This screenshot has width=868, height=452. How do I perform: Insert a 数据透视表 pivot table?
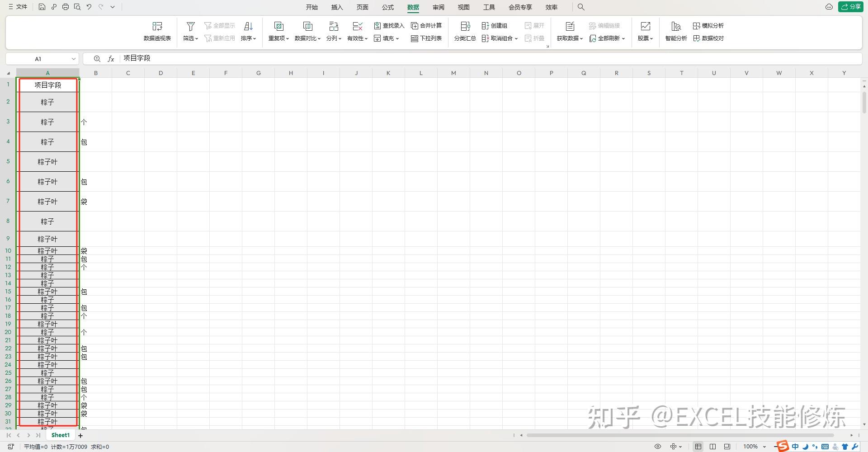tap(157, 31)
